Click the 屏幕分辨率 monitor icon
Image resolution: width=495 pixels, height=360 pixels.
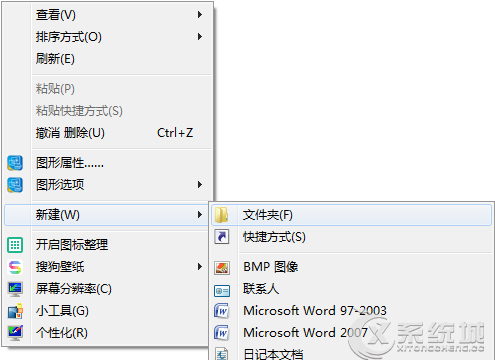15,289
